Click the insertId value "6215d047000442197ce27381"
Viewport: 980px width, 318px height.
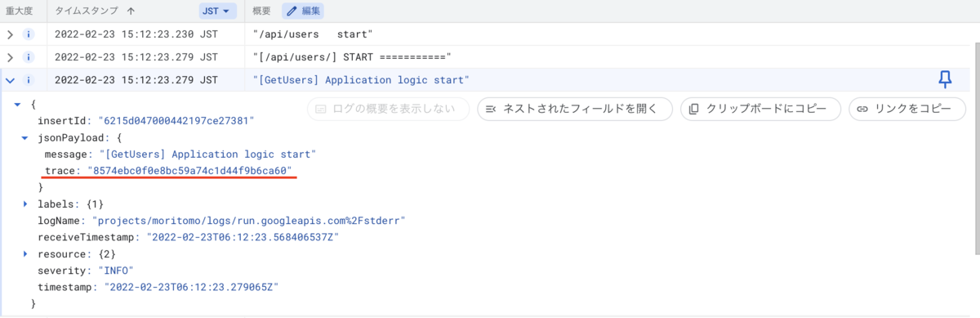(x=176, y=121)
